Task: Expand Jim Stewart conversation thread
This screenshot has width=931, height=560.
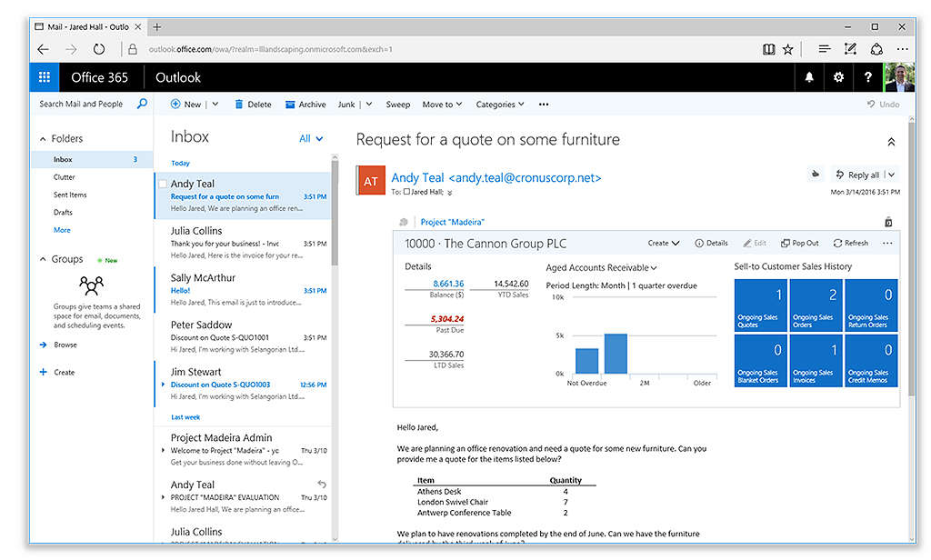Action: (164, 385)
